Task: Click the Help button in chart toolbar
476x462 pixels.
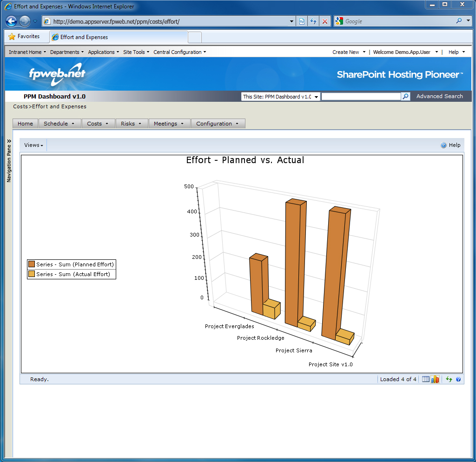Action: tap(450, 145)
